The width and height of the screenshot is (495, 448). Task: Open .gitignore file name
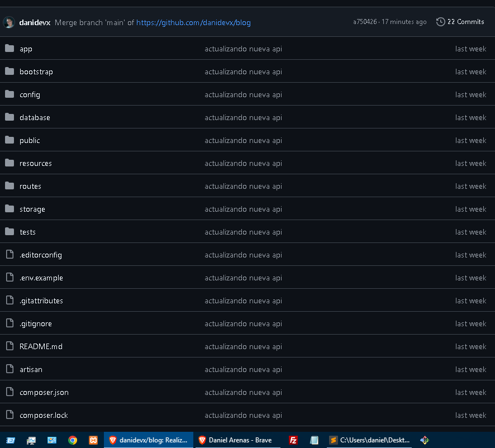tap(36, 323)
